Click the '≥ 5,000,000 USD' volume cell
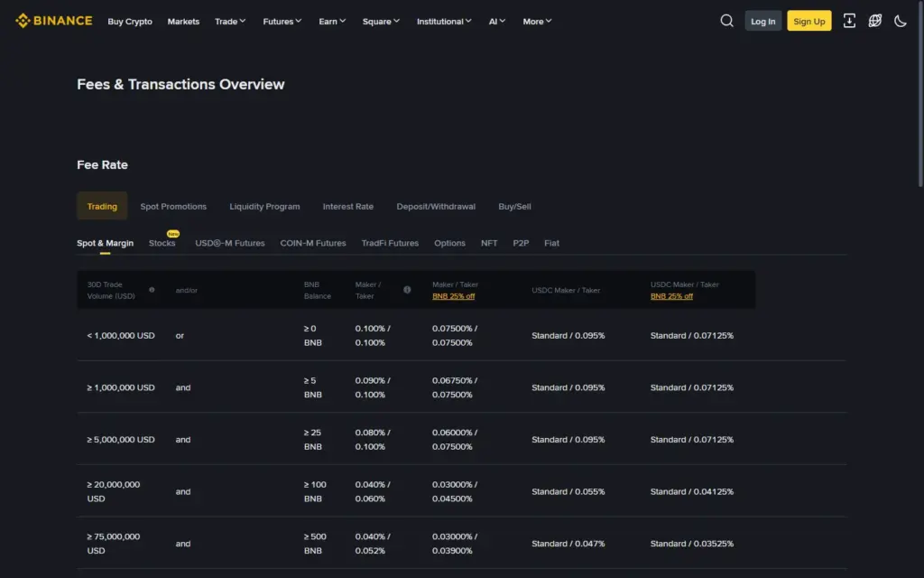 pyautogui.click(x=121, y=440)
